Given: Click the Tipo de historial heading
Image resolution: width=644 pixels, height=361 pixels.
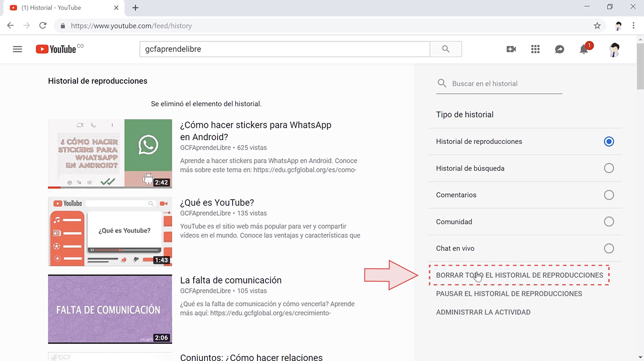Looking at the screenshot, I should coord(465,115).
